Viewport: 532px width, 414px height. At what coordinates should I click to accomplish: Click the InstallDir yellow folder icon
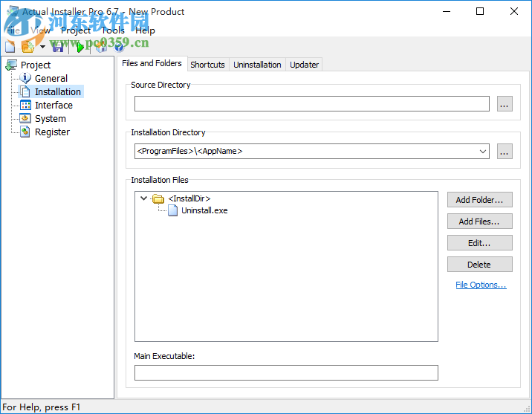pyautogui.click(x=158, y=198)
